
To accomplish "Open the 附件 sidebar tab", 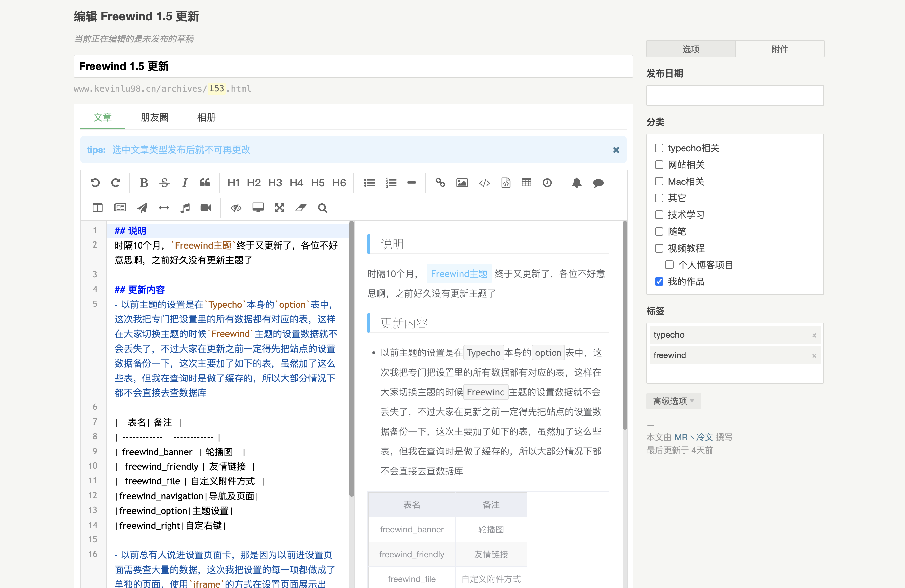I will tap(780, 49).
